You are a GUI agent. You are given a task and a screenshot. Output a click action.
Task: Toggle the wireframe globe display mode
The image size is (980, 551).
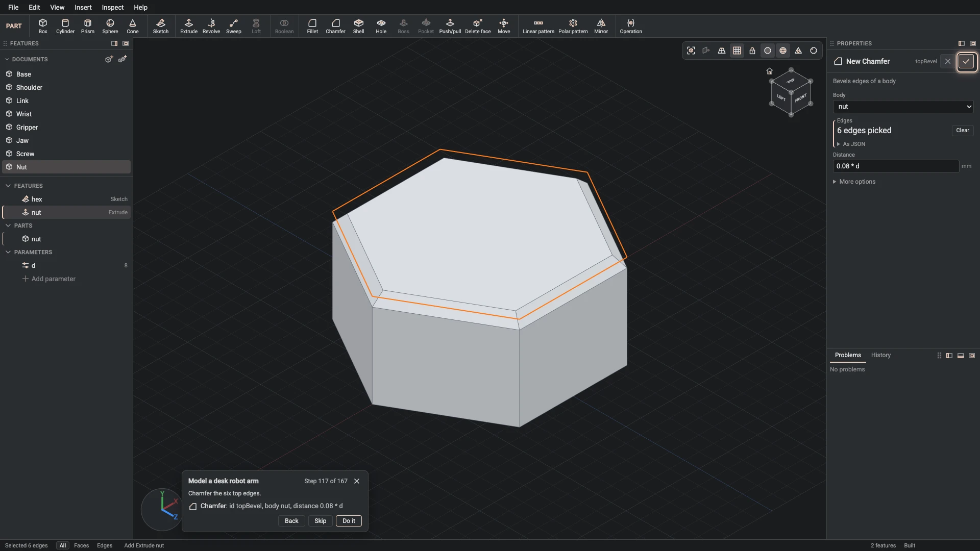783,51
